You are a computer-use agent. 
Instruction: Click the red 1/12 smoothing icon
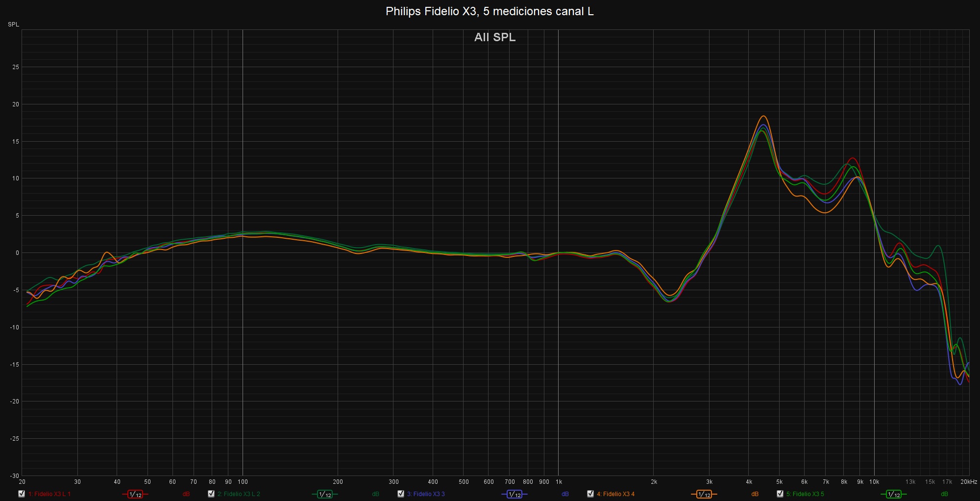click(135, 494)
